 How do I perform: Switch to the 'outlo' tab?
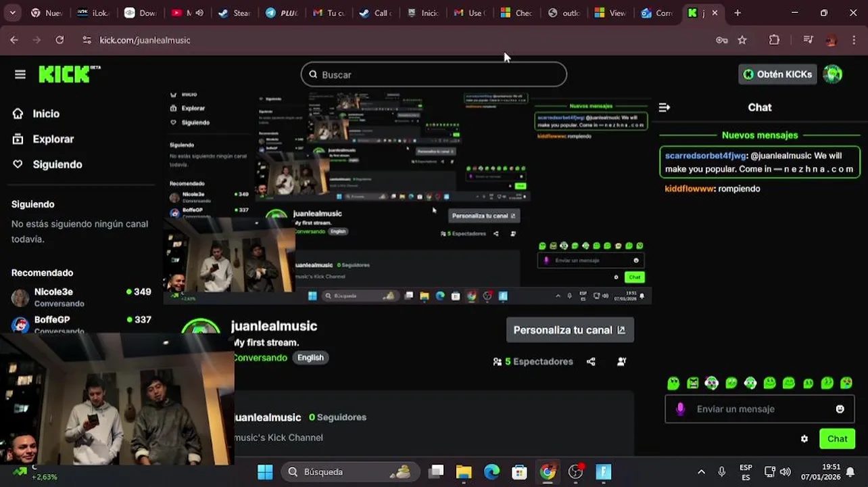(x=564, y=13)
